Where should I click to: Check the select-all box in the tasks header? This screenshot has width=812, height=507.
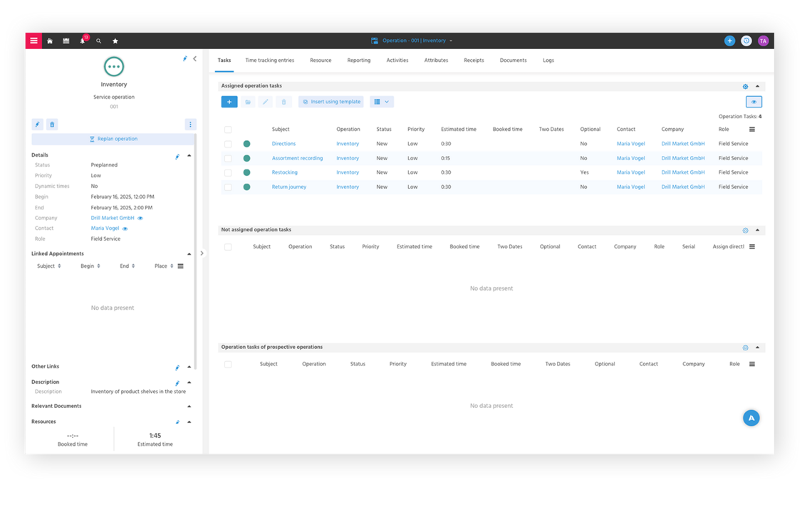[228, 129]
